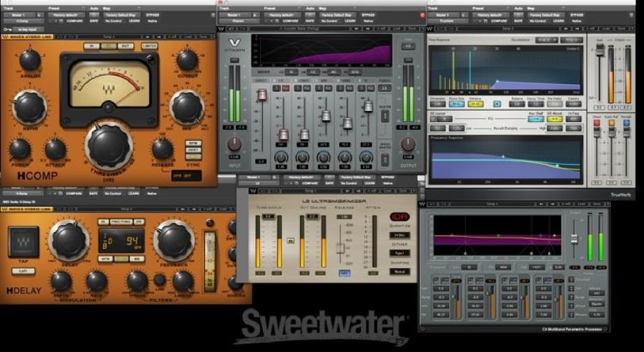Click the H-Comp Threshold knob
Image resolution: width=644 pixels, height=352 pixels.
coord(109,146)
